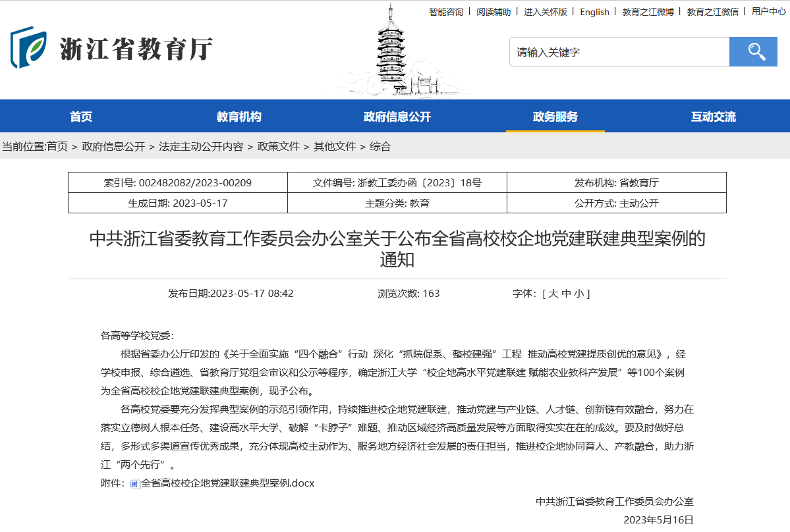Click the closing date 2023年5月16日
This screenshot has height=532, width=790.
click(658, 520)
